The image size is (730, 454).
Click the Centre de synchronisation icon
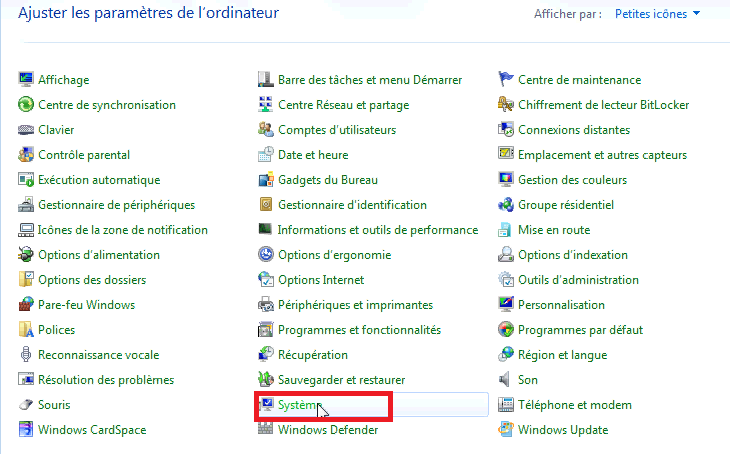coord(26,104)
